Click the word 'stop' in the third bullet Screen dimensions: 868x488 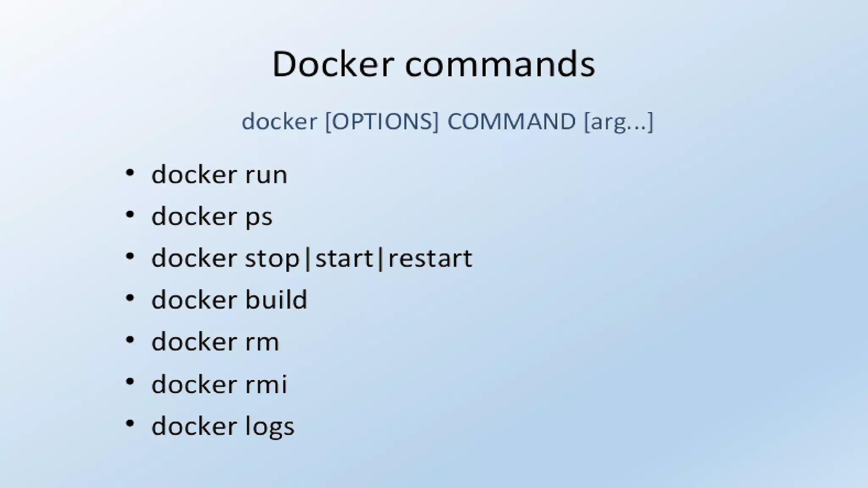pos(272,259)
